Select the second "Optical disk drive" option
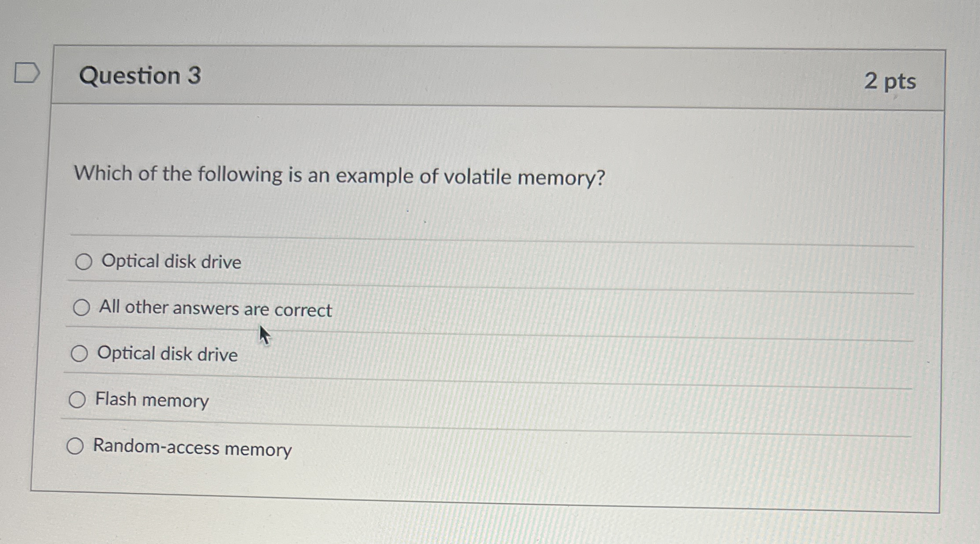This screenshot has height=544, width=980. tap(80, 353)
